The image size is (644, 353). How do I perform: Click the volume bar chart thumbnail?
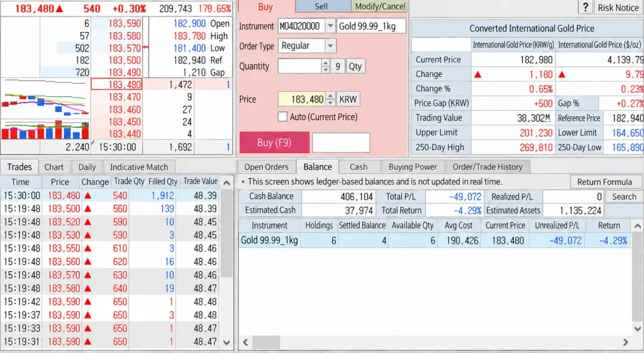pyautogui.click(x=45, y=130)
